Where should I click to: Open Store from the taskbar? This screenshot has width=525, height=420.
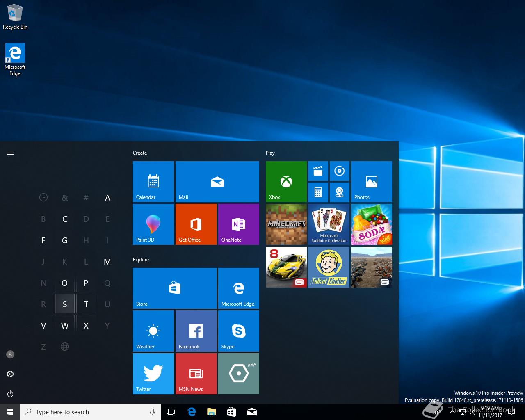(232, 412)
